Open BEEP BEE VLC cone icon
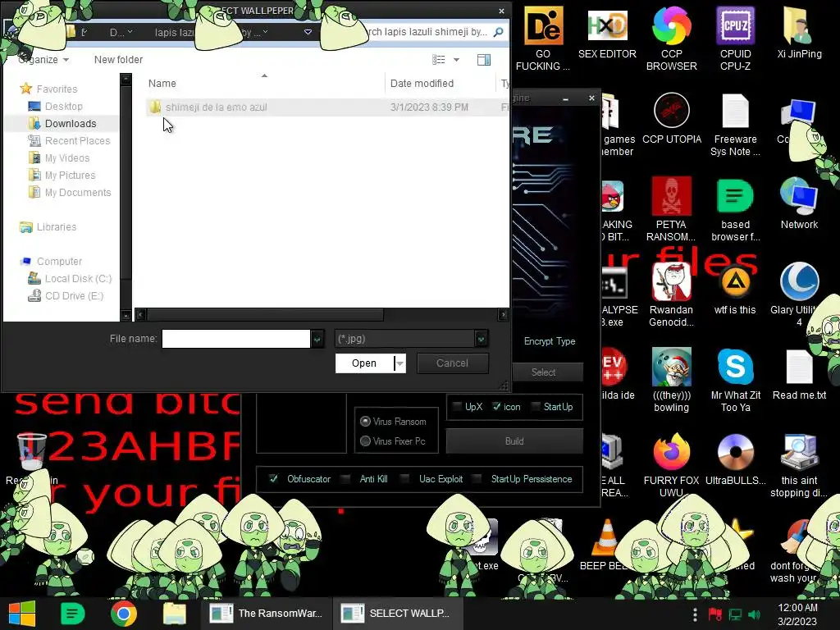Image resolution: width=840 pixels, height=630 pixels. (605, 545)
